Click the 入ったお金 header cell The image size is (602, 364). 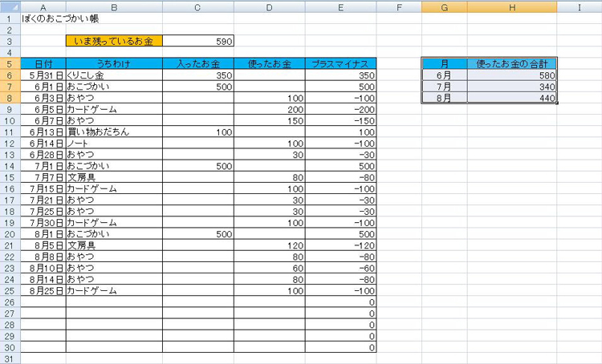click(x=198, y=63)
